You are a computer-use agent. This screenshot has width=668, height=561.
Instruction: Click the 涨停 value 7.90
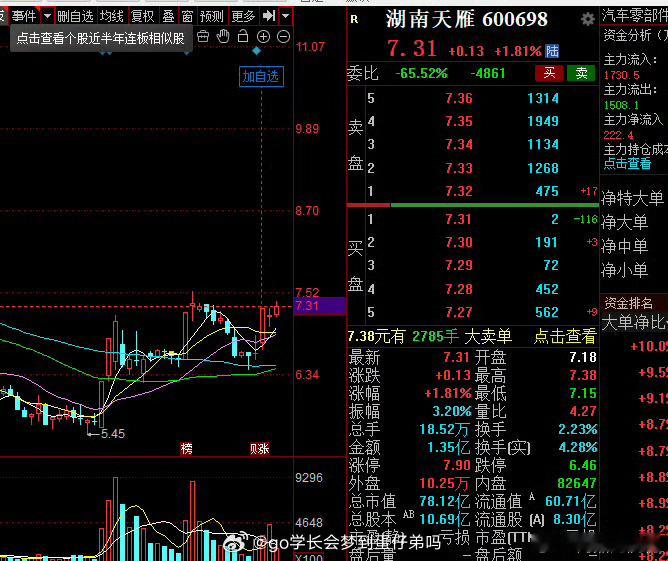click(457, 465)
